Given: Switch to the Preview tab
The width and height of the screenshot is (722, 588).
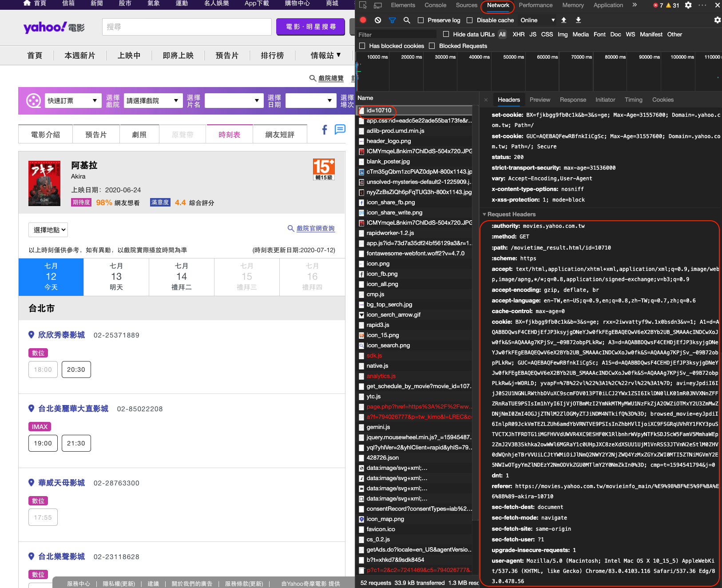Looking at the screenshot, I should (x=540, y=100).
